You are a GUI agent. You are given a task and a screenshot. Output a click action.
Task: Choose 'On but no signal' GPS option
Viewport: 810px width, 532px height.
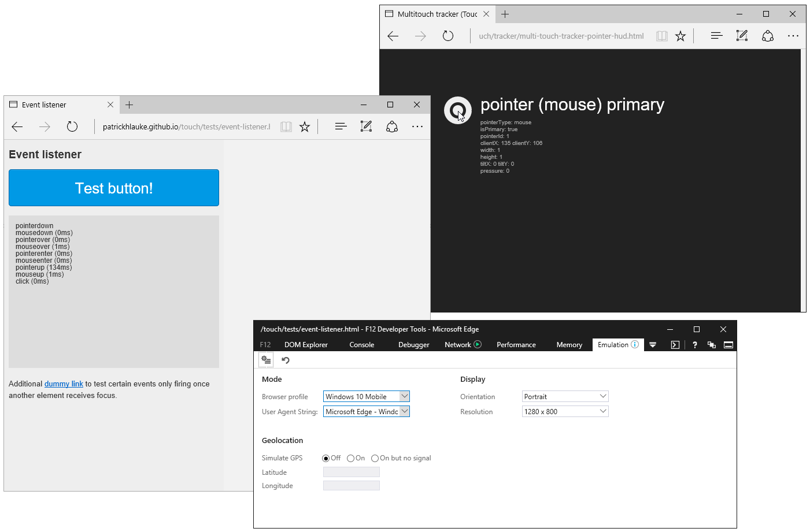pyautogui.click(x=375, y=458)
